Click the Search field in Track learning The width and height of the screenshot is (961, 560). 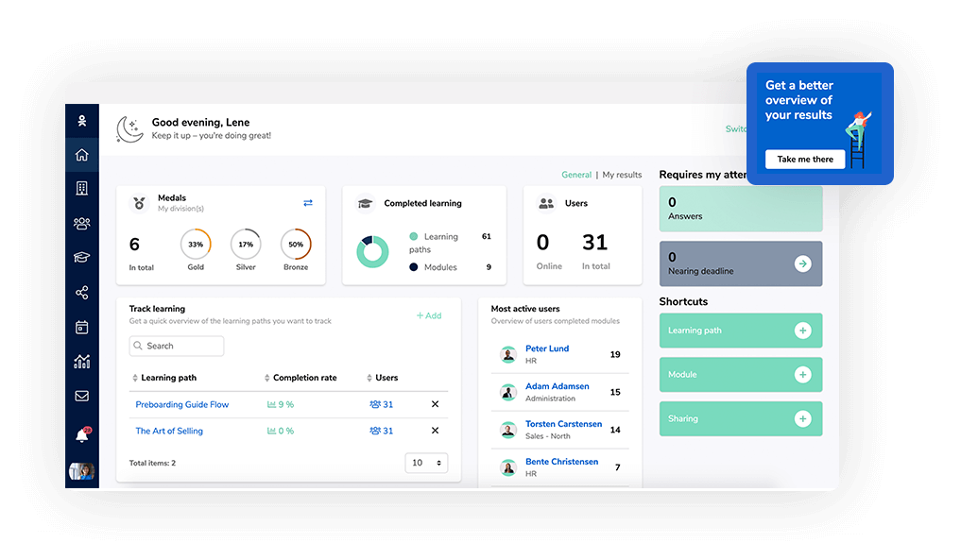pos(176,346)
